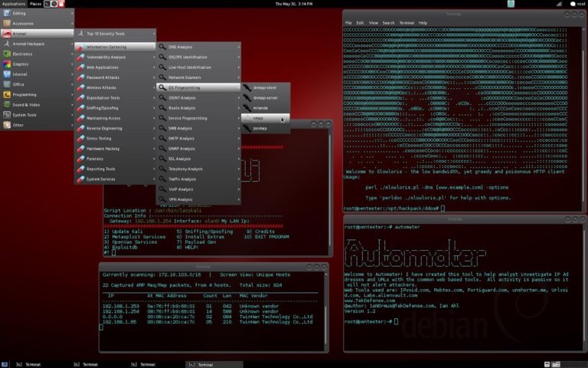Open the Help menu in Slowloris terminal

point(423,23)
